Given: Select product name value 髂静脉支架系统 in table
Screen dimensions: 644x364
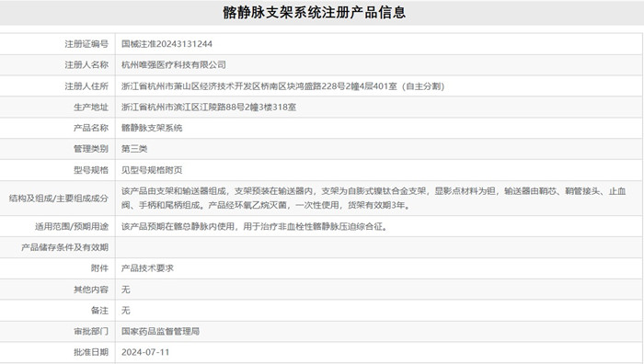Looking at the screenshot, I should [152, 128].
